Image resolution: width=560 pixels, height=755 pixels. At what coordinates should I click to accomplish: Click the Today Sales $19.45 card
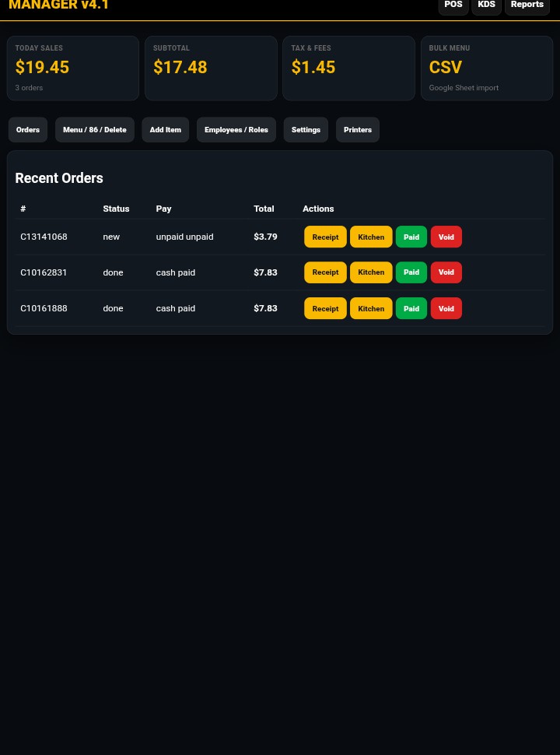tap(73, 68)
